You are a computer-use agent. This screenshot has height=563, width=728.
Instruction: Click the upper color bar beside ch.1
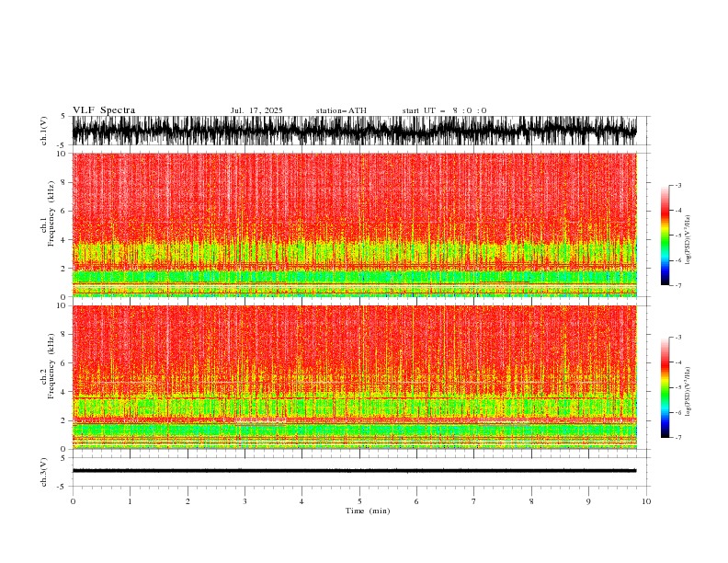point(665,236)
